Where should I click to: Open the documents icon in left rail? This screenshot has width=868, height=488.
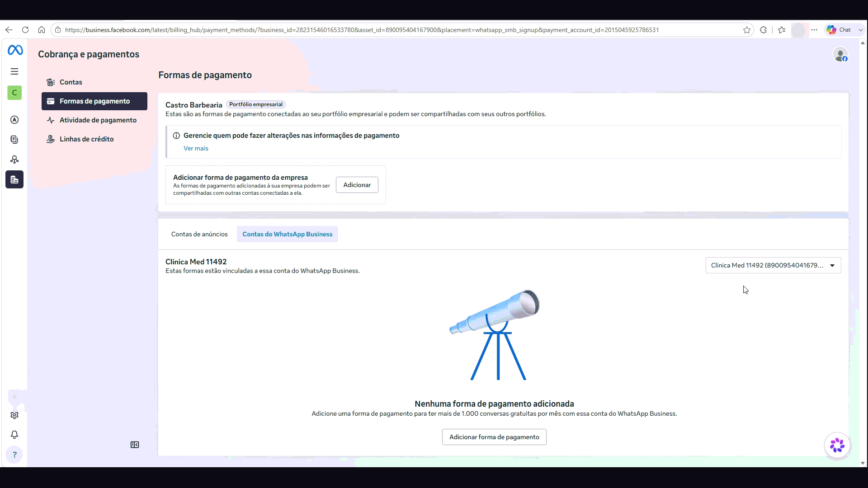click(14, 140)
